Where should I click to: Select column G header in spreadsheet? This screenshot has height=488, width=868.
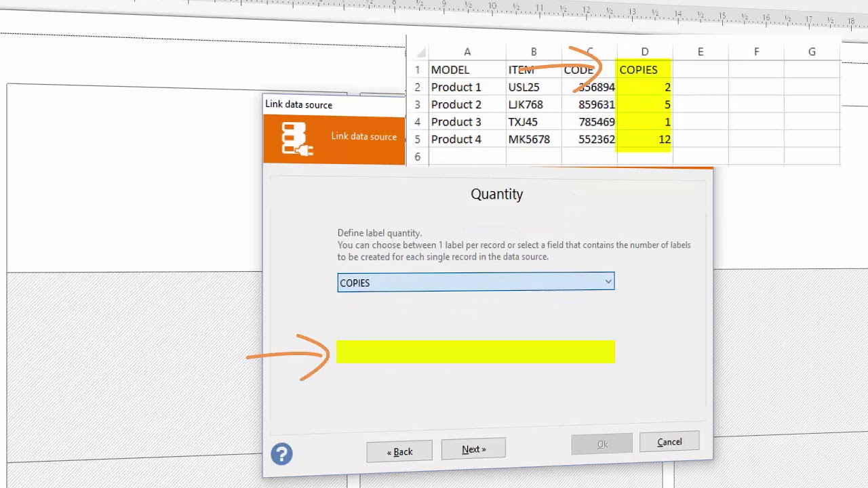812,52
